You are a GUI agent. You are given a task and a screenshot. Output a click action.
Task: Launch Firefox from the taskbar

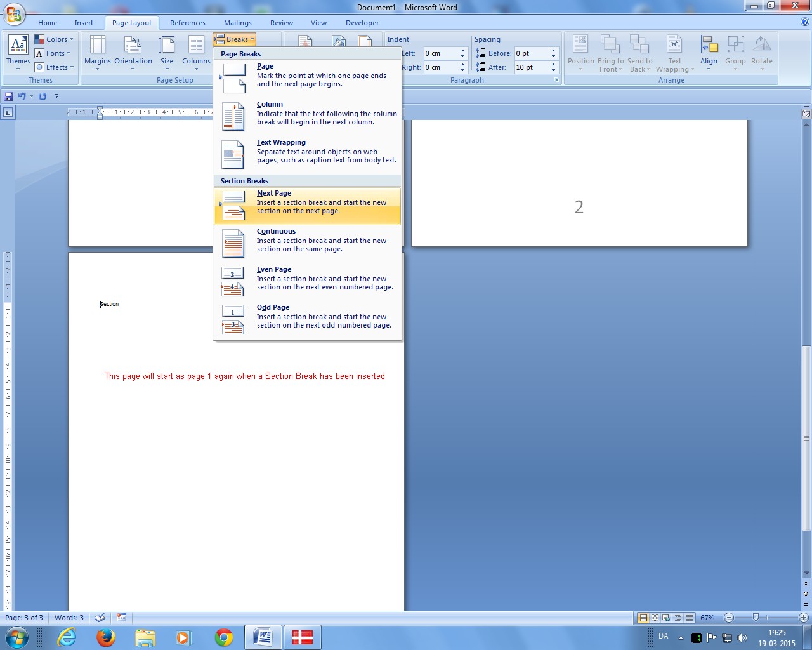(x=106, y=637)
